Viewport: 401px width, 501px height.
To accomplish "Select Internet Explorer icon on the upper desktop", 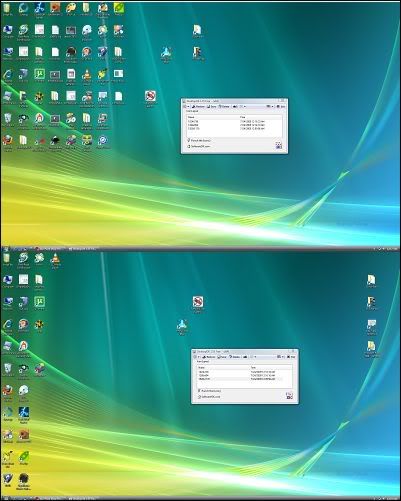I will (x=7, y=74).
